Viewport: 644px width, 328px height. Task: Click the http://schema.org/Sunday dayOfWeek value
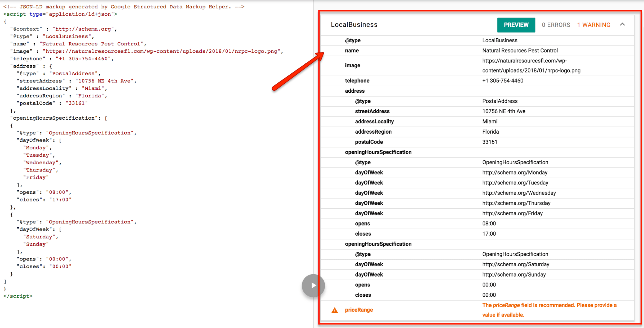point(514,275)
